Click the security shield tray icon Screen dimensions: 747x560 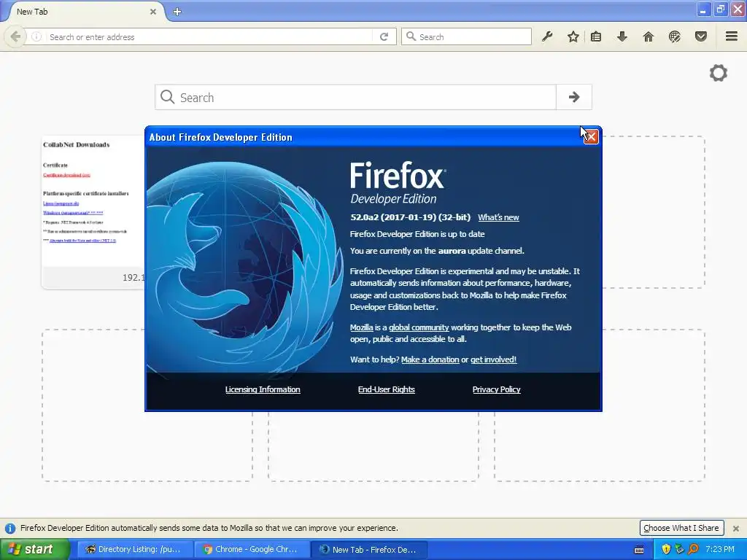tap(666, 549)
